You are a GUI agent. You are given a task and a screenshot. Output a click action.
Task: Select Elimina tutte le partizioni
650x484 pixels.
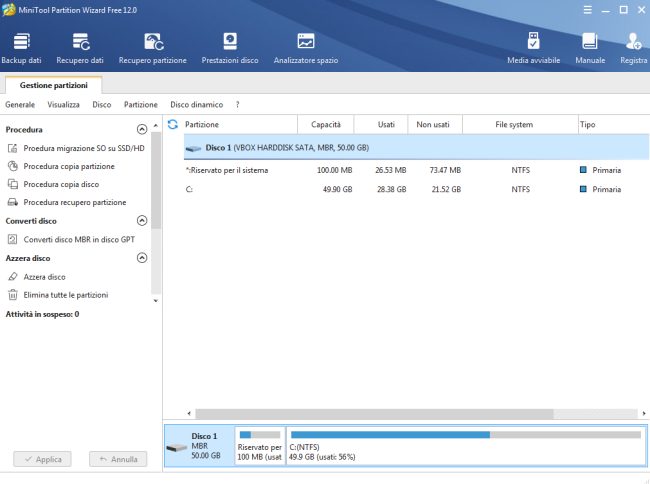(66, 295)
